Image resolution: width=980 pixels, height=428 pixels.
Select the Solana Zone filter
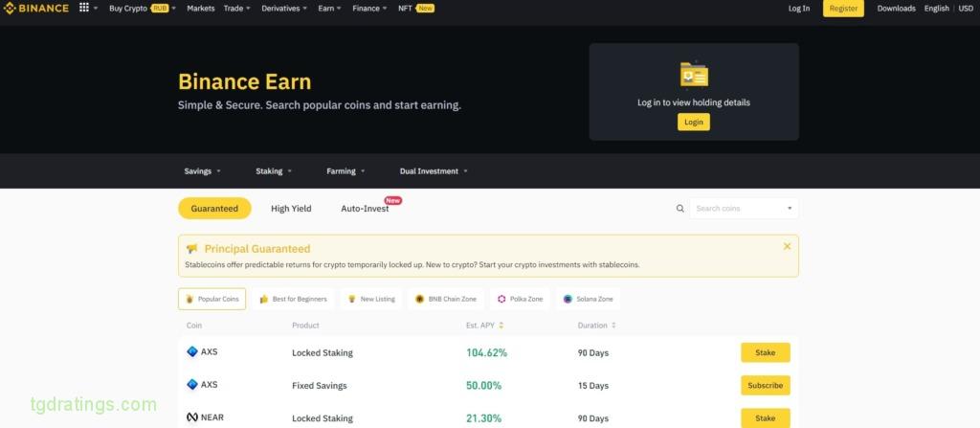click(588, 299)
